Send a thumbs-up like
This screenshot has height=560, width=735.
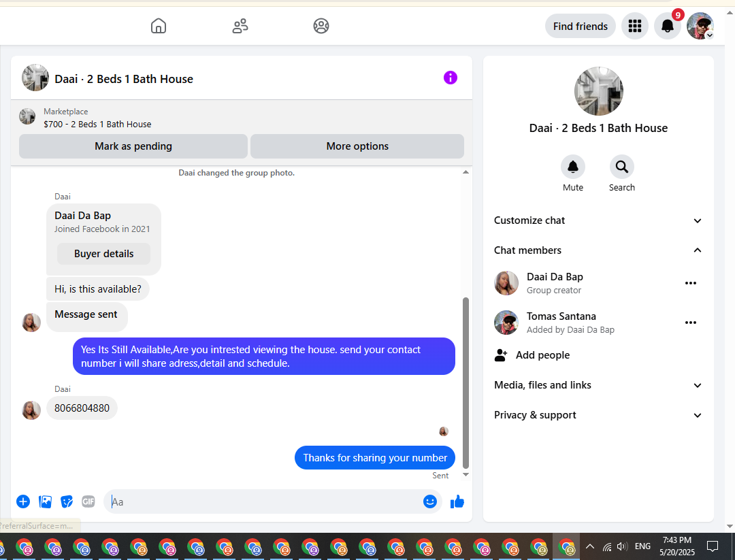(457, 502)
